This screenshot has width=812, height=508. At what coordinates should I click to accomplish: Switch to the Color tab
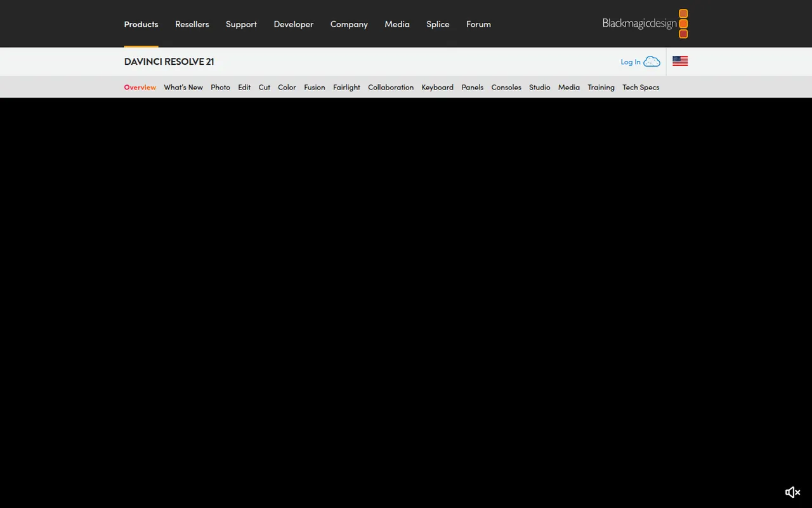click(287, 87)
